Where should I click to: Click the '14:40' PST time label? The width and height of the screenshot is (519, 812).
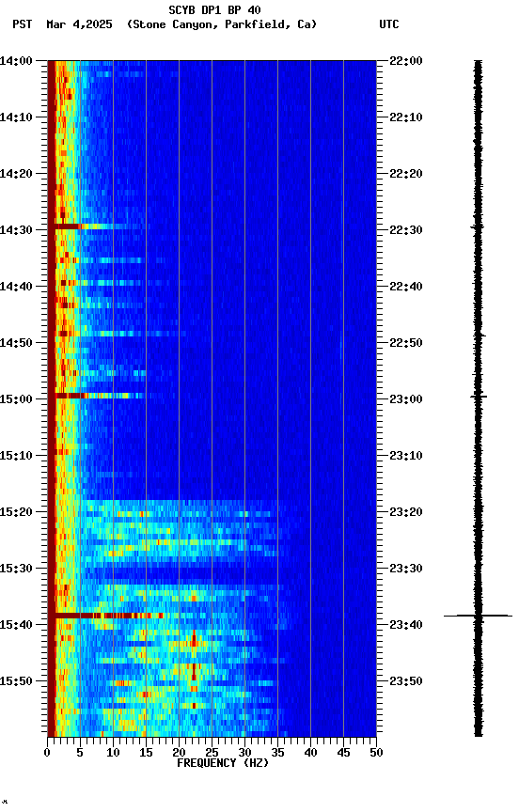click(16, 287)
